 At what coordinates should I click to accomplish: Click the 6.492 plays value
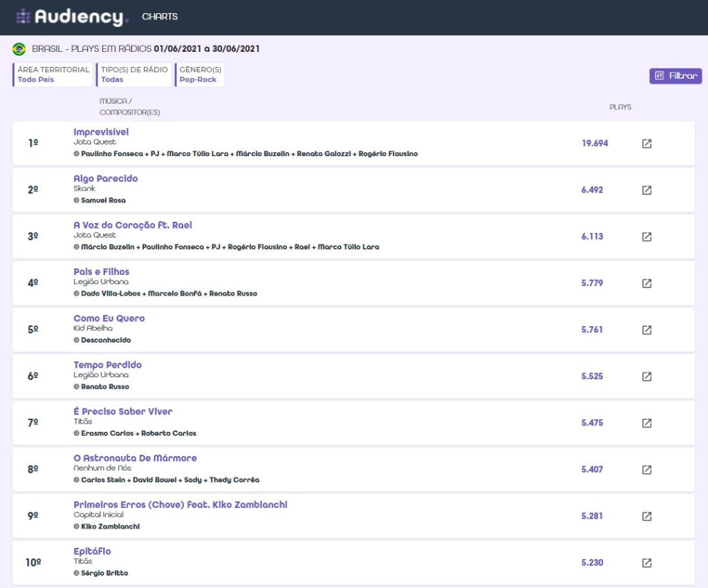click(x=592, y=189)
